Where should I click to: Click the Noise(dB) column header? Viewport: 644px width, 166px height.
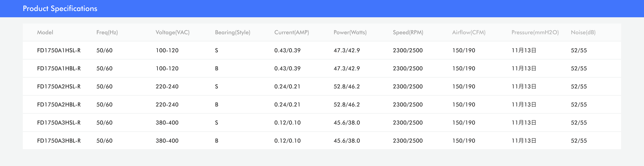point(583,33)
